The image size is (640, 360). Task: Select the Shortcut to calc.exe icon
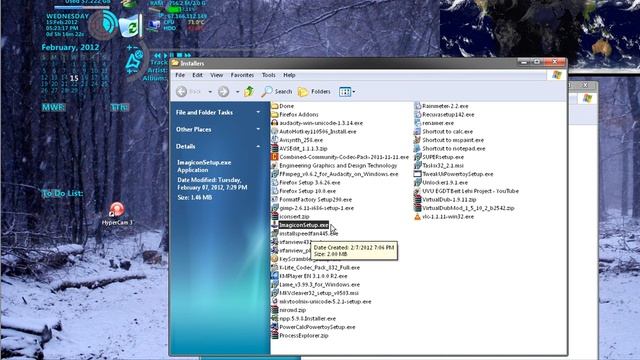coord(417,131)
